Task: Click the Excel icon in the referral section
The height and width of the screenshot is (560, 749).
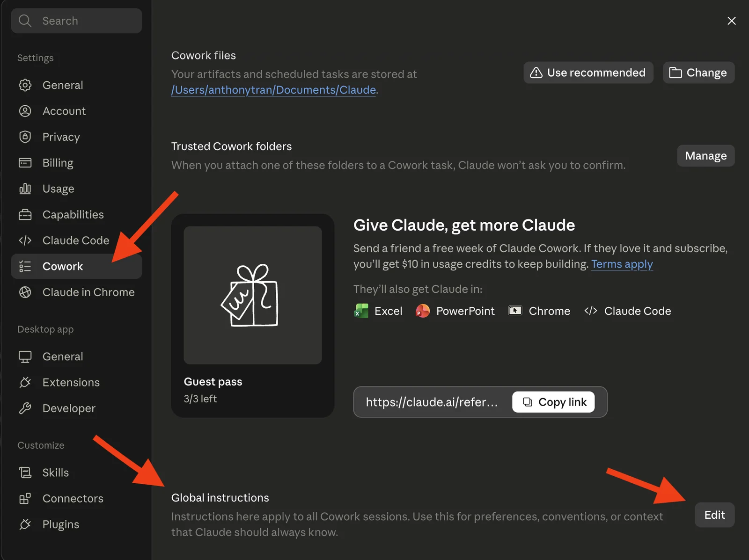Action: 361,311
